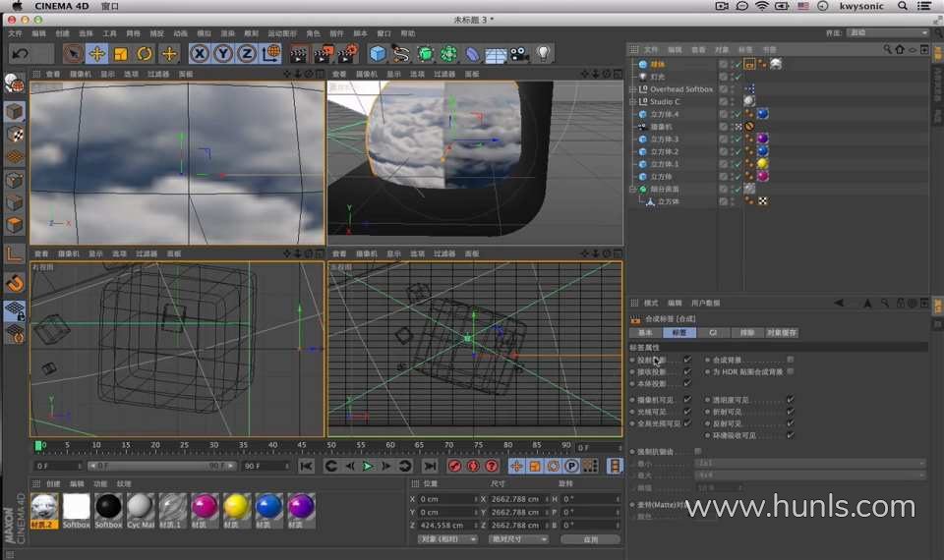Toggle layer box for Studio C row
The image size is (944, 560).
tap(723, 101)
